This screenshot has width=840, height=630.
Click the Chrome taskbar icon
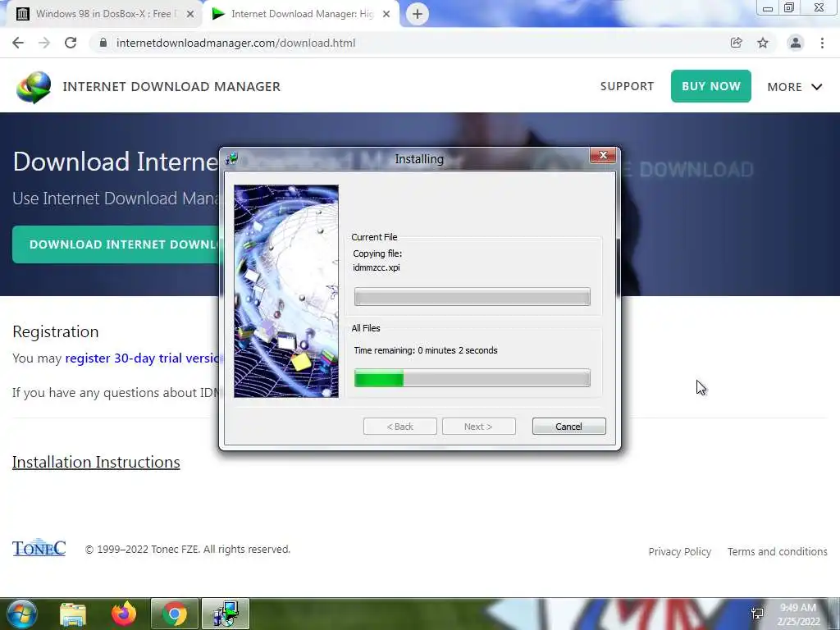click(175, 614)
